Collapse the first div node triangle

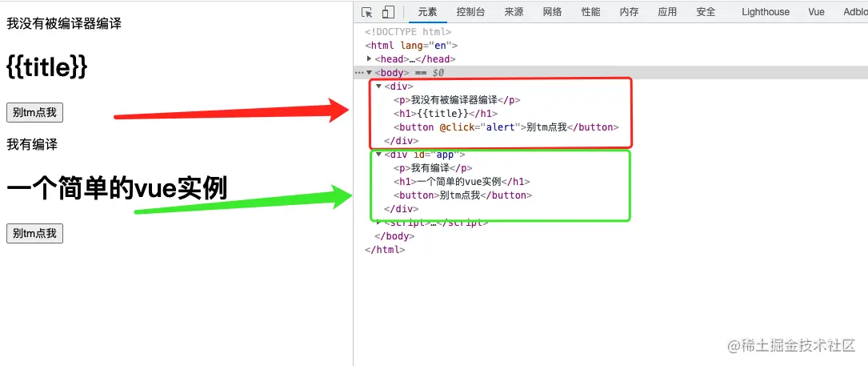click(378, 86)
